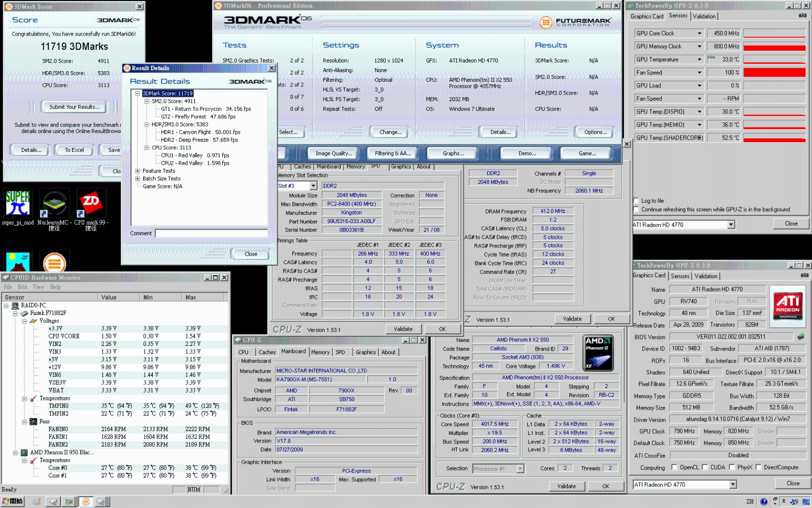
Task: Open the card selector dropdown in GPU-Z Sensors window
Action: tap(731, 225)
